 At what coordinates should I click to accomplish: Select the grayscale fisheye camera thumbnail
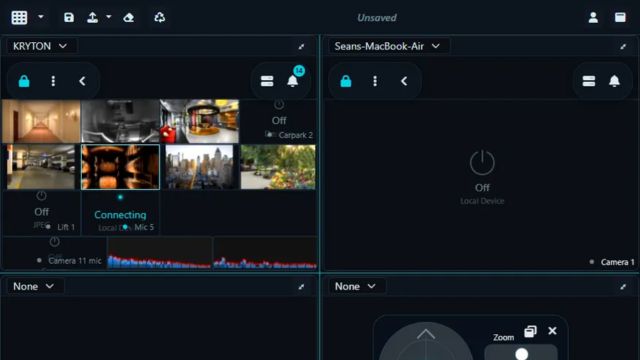pyautogui.click(x=120, y=121)
